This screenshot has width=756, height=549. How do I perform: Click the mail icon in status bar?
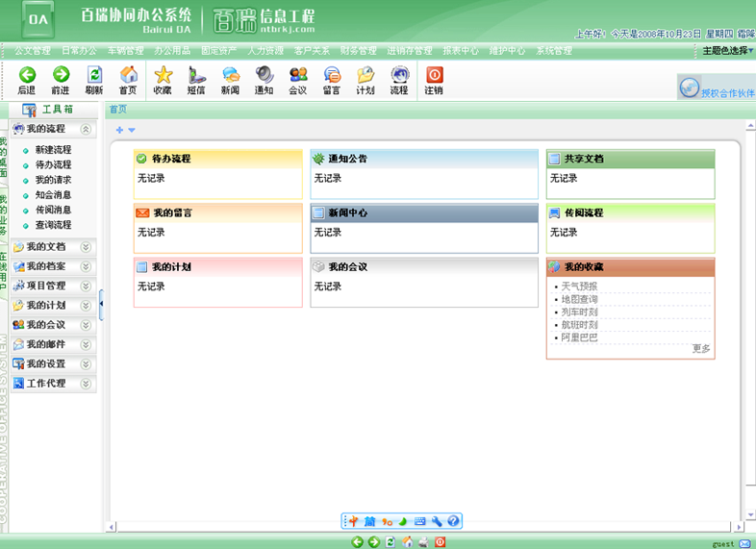[744, 543]
